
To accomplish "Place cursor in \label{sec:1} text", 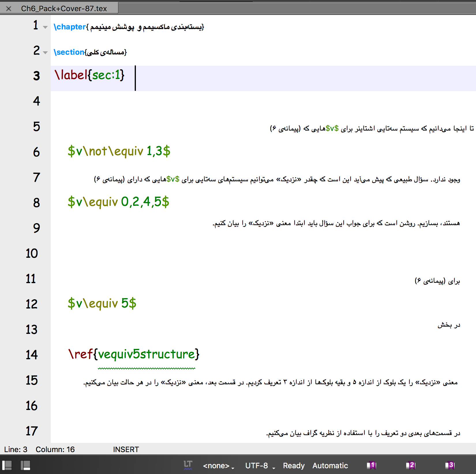I will pyautogui.click(x=89, y=75).
